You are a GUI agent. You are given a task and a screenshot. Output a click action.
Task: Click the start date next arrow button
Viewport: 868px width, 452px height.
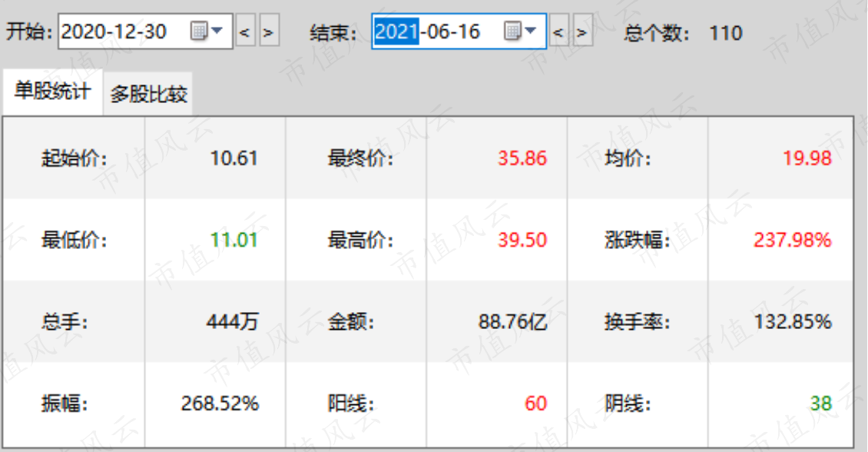pos(269,32)
